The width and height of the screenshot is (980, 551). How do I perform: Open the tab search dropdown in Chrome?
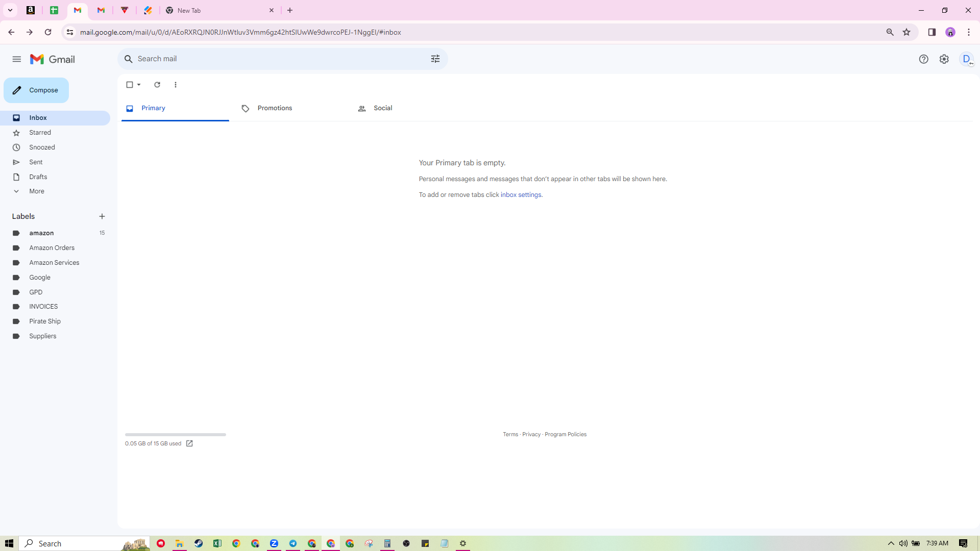tap(10, 10)
